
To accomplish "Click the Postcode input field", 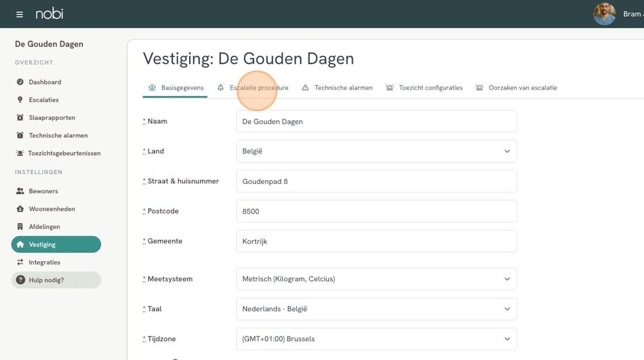I will (376, 211).
